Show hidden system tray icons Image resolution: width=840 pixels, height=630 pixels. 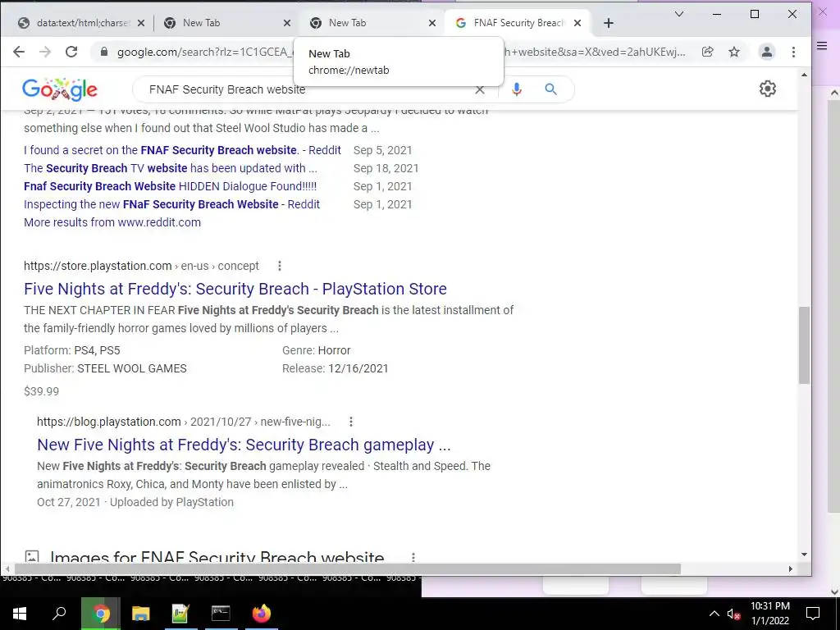[x=714, y=614]
